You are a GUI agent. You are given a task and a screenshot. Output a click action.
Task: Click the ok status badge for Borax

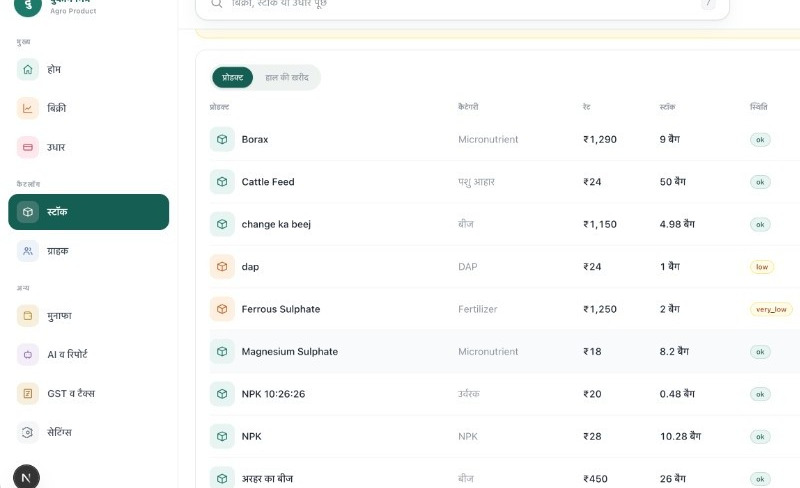tap(760, 140)
